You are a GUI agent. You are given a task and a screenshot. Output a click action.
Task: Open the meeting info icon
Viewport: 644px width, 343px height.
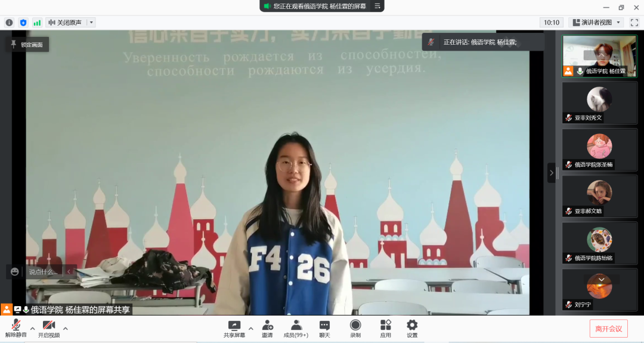coord(9,23)
